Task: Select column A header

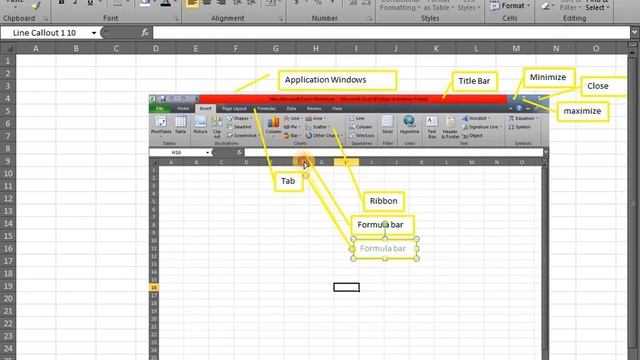Action: coord(36,49)
